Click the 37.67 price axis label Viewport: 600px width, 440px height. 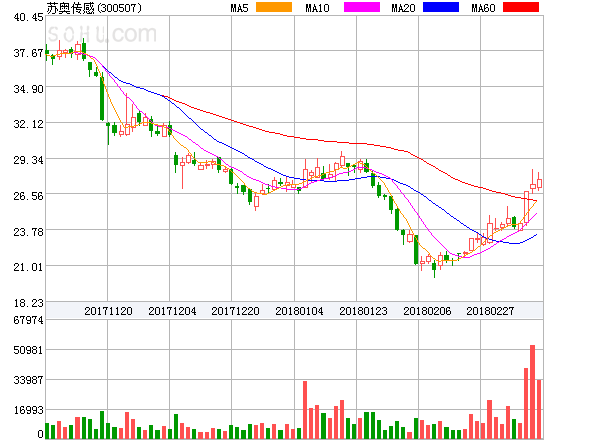pyautogui.click(x=28, y=53)
